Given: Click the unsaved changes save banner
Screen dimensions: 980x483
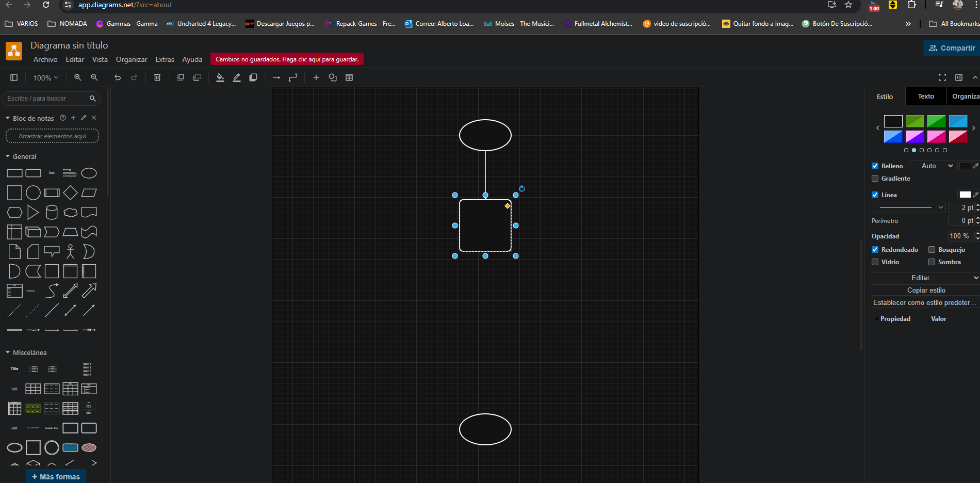Looking at the screenshot, I should click(287, 59).
